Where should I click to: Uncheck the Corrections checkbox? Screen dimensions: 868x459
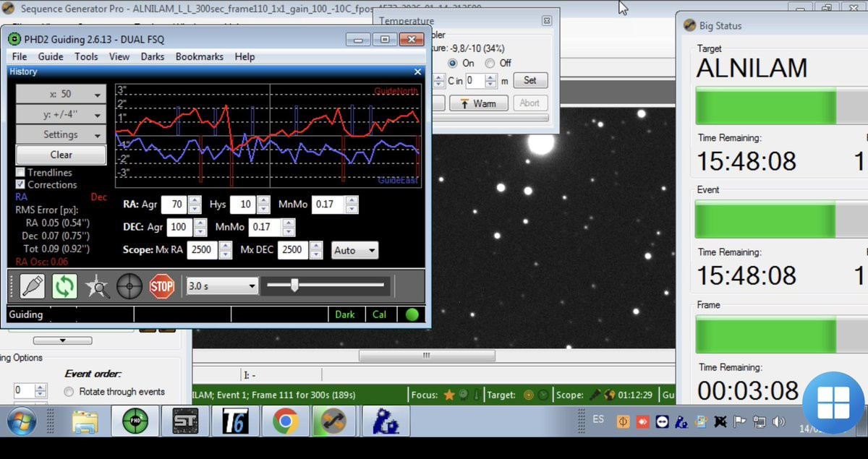[x=21, y=184]
